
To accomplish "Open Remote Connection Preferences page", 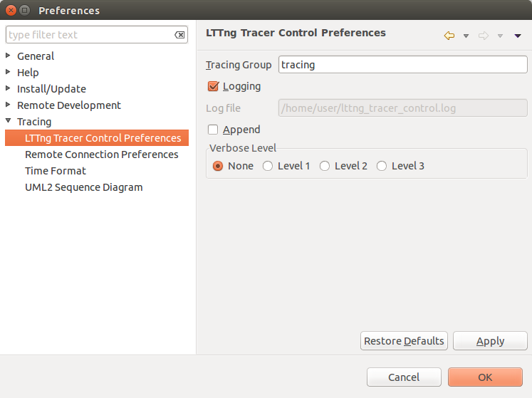I will pos(101,155).
